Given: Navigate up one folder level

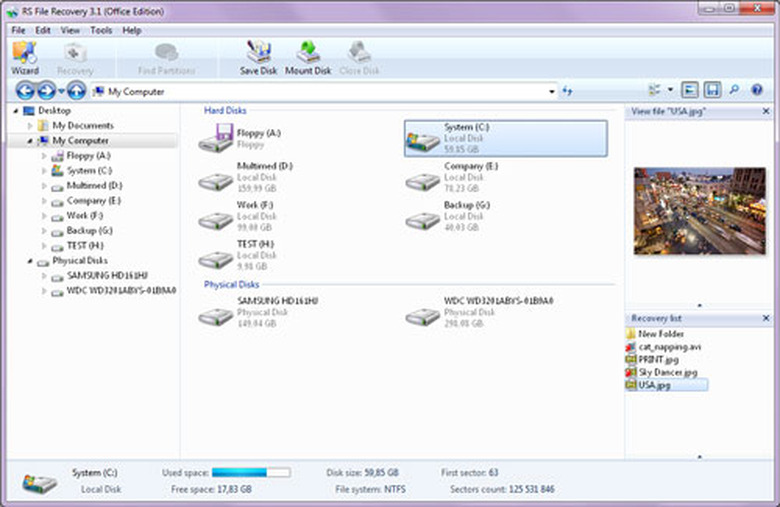Looking at the screenshot, I should [x=76, y=91].
